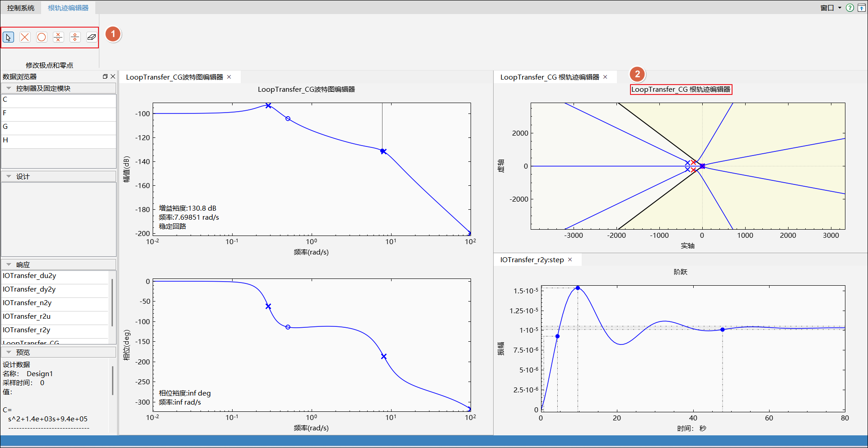The height and width of the screenshot is (448, 868).
Task: Close the IOTransfer_r2y:step tab
Action: coord(570,259)
